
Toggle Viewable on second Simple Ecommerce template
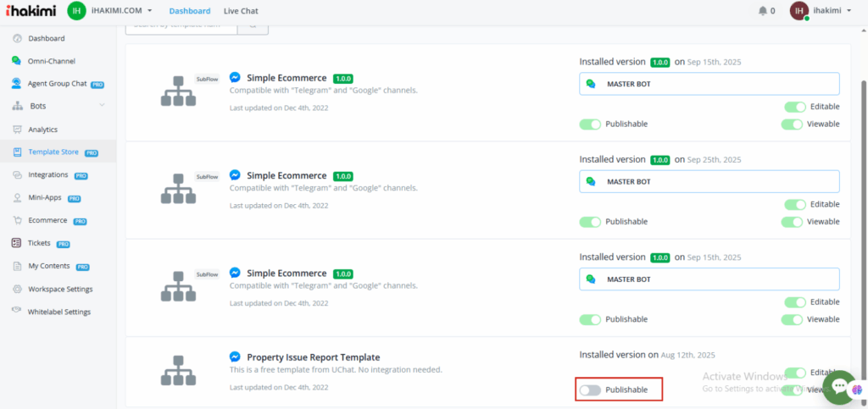(x=792, y=222)
